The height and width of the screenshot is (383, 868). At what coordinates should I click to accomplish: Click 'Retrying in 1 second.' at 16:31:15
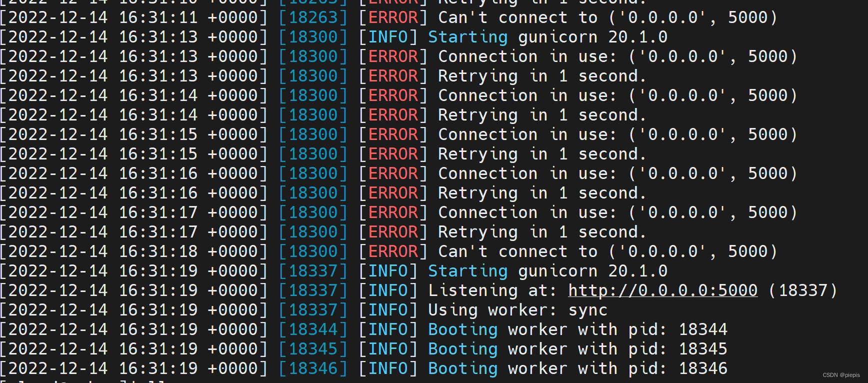click(x=542, y=154)
